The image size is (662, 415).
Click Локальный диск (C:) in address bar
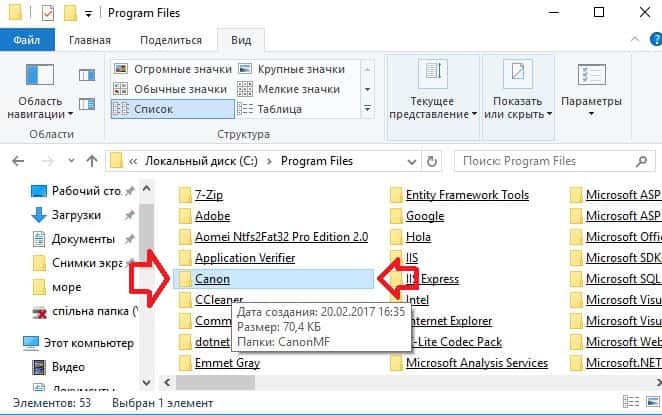[201, 161]
